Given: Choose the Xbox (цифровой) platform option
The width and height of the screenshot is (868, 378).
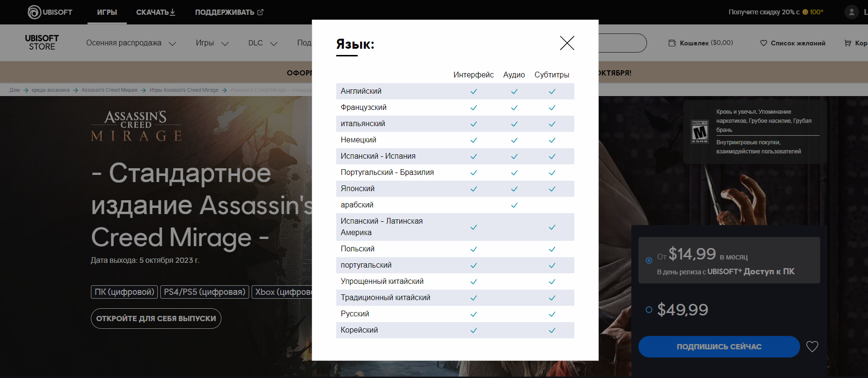Looking at the screenshot, I should tap(282, 292).
